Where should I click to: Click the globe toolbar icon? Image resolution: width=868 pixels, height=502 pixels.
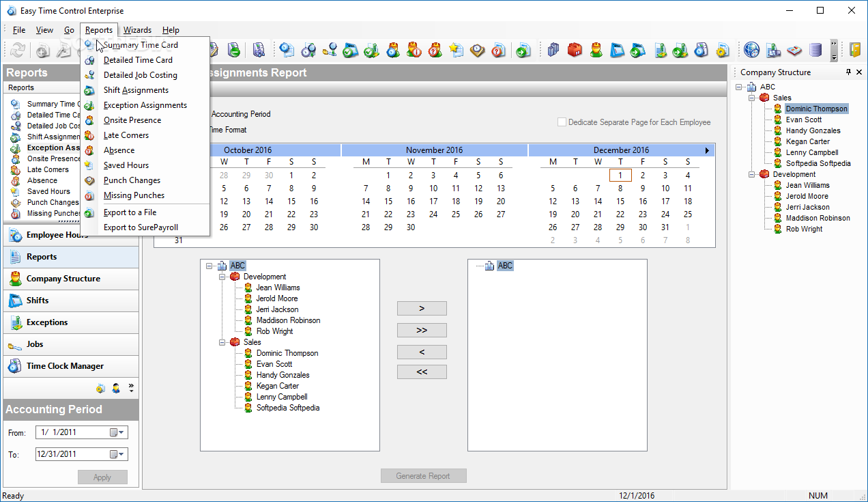pyautogui.click(x=751, y=50)
